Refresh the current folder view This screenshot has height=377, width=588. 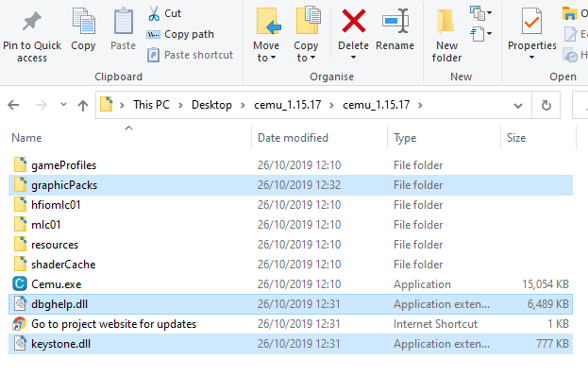546,105
